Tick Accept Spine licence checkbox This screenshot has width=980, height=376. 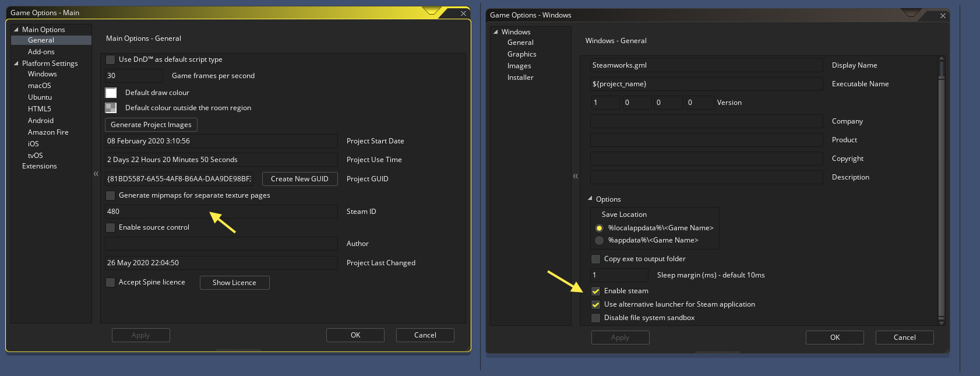point(110,282)
